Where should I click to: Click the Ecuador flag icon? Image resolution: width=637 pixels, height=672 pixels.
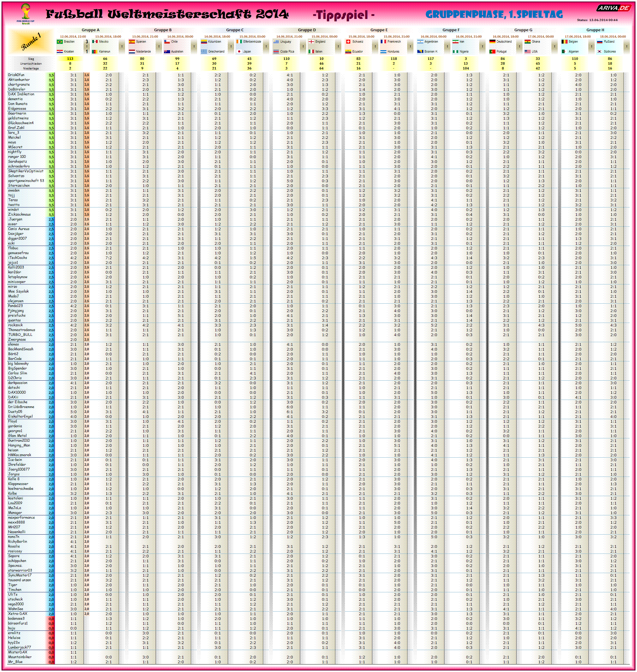click(x=348, y=52)
